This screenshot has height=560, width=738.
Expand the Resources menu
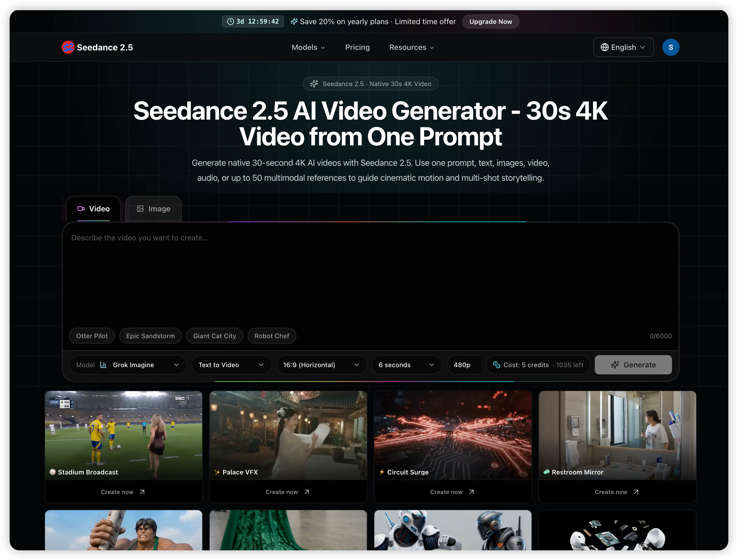click(x=411, y=47)
